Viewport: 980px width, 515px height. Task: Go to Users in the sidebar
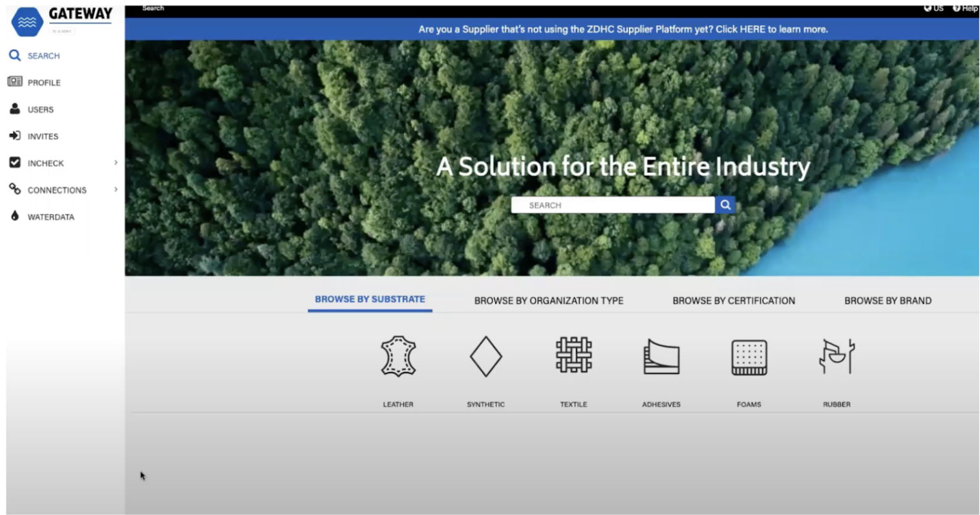[x=40, y=110]
